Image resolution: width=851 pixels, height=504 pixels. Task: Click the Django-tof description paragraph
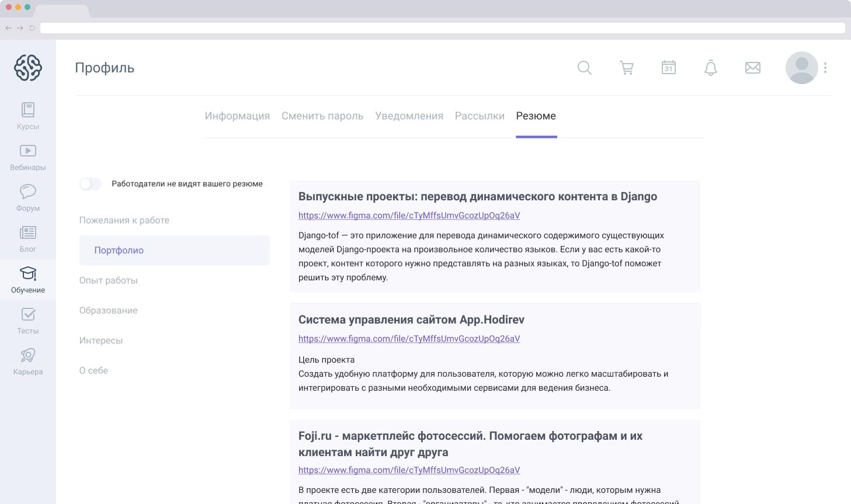(x=481, y=256)
